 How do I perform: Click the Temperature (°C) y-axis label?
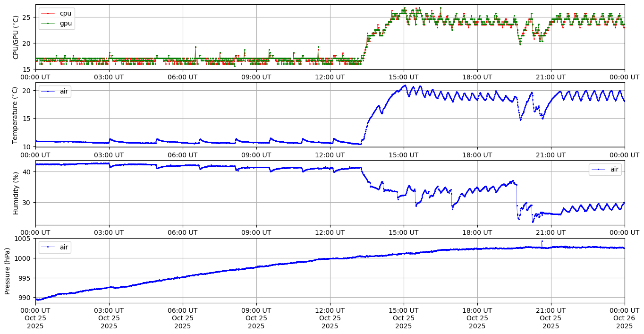[x=16, y=115]
